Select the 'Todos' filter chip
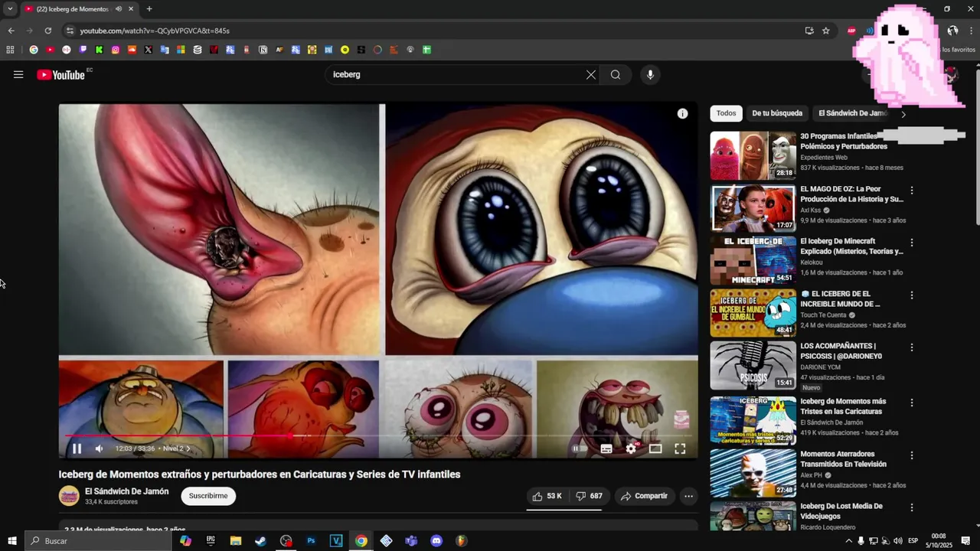This screenshot has width=980, height=551. (x=727, y=113)
